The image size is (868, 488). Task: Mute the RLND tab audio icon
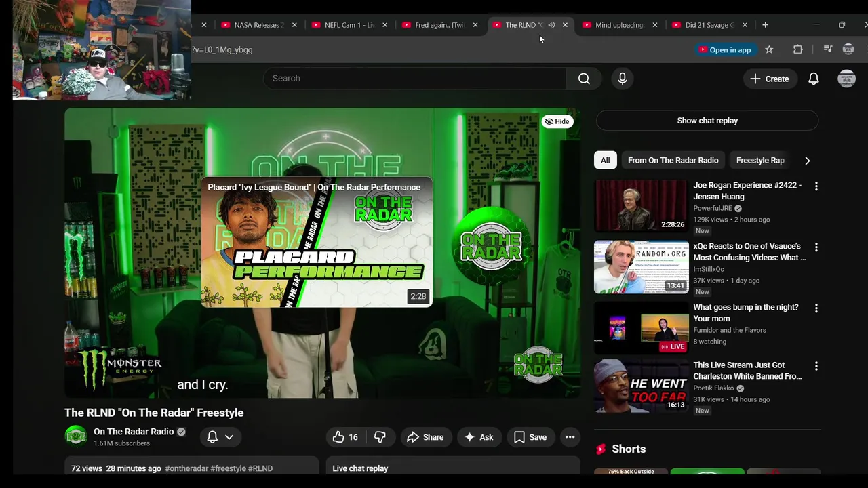(551, 25)
